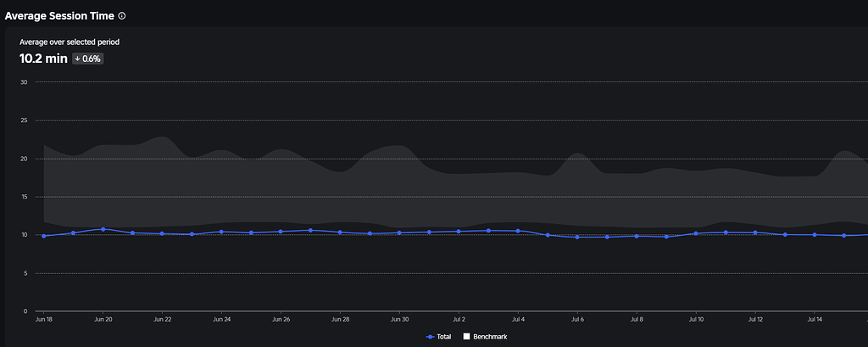Select the Jul 12 data point on the line

point(755,232)
